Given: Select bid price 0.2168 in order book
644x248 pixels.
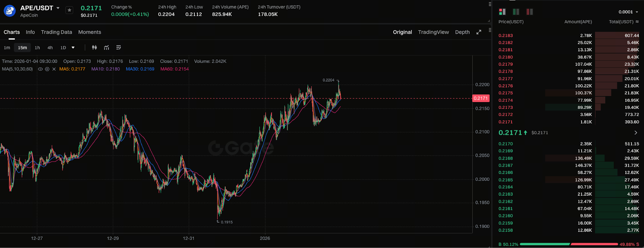Looking at the screenshot, I should point(506,158).
